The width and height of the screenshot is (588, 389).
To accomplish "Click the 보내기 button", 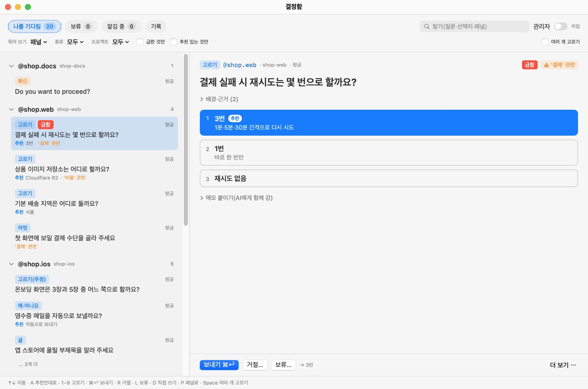I will pyautogui.click(x=219, y=365).
